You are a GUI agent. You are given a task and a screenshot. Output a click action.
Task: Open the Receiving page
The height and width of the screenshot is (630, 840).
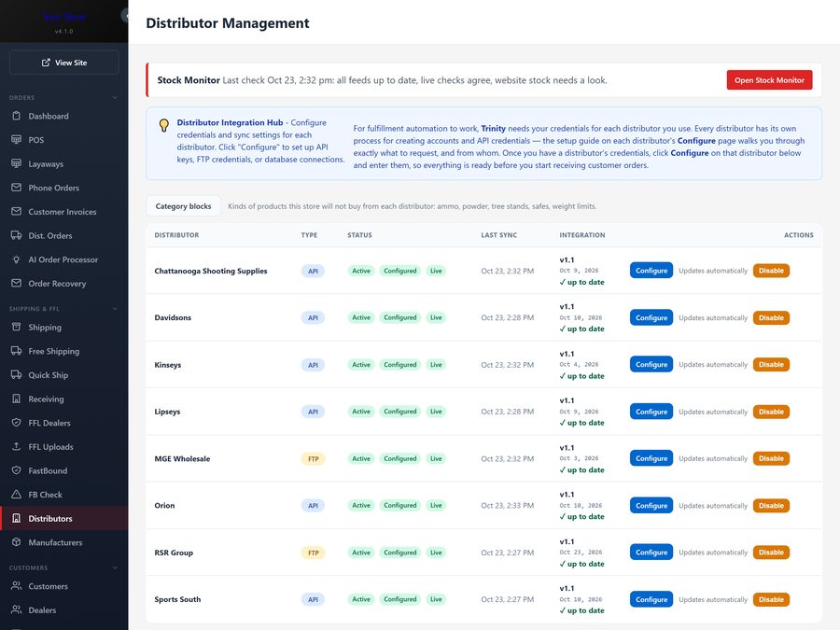(64, 399)
